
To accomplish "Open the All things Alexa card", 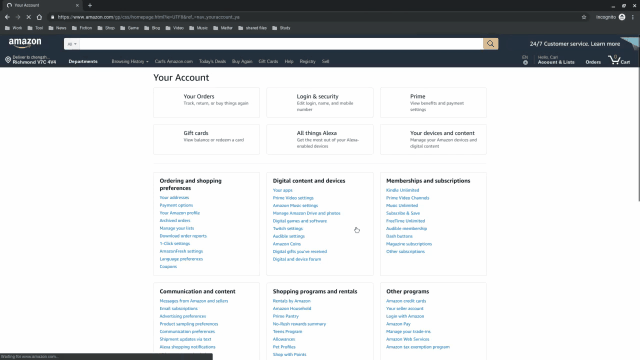I will (x=320, y=139).
